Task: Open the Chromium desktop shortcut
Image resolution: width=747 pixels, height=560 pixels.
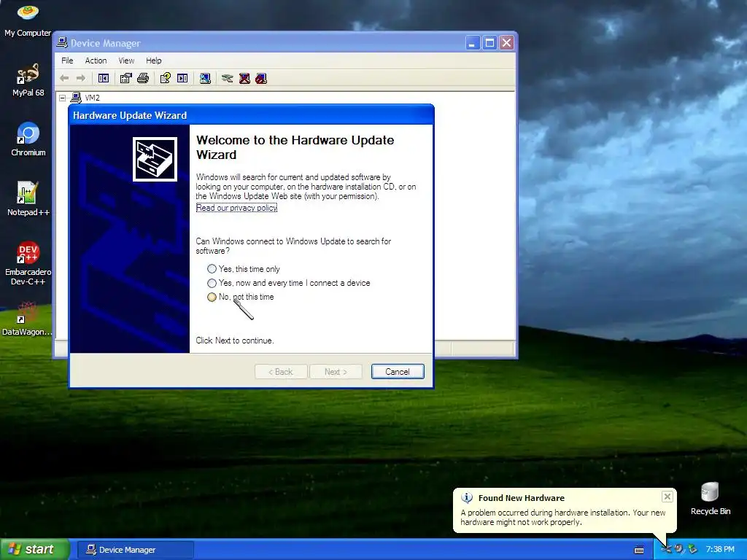Action: point(28,139)
